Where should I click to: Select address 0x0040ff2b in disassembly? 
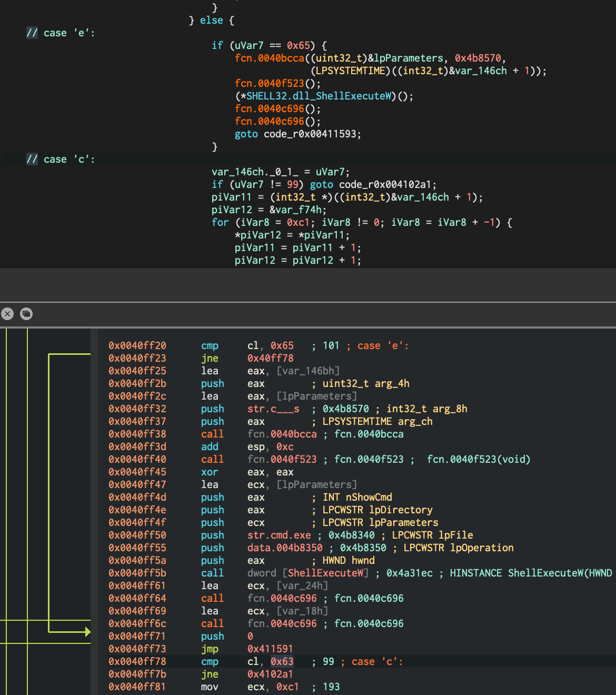[137, 383]
